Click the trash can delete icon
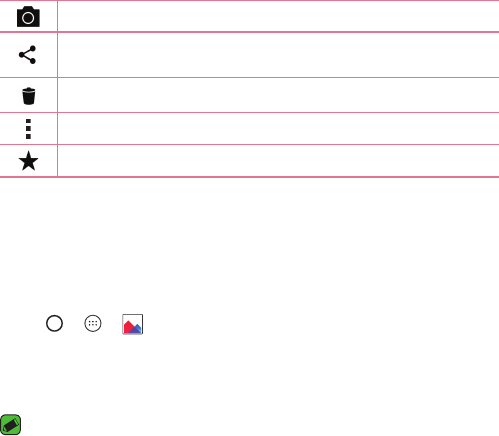This screenshot has width=499, height=436. click(29, 96)
